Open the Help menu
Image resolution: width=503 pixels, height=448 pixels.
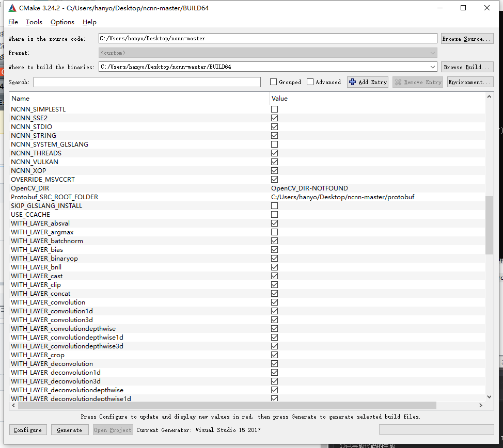[x=89, y=22]
